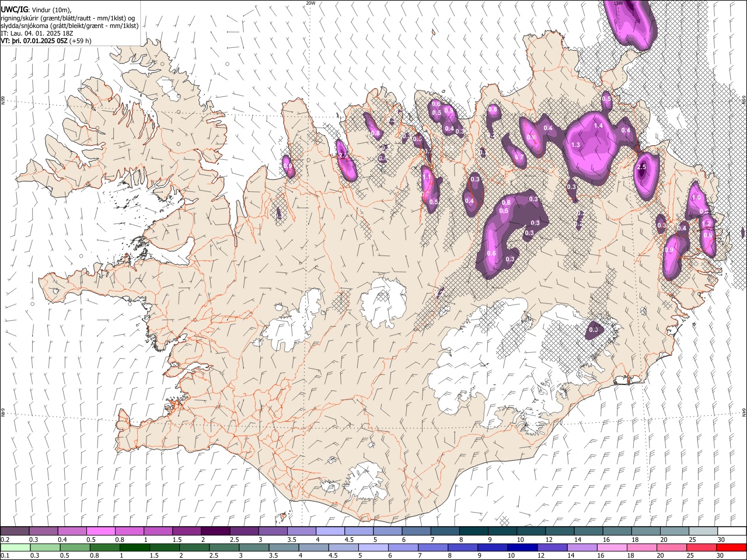Click the '64N' latitude label on right edge
This screenshot has width=747, height=560.
[x=744, y=412]
